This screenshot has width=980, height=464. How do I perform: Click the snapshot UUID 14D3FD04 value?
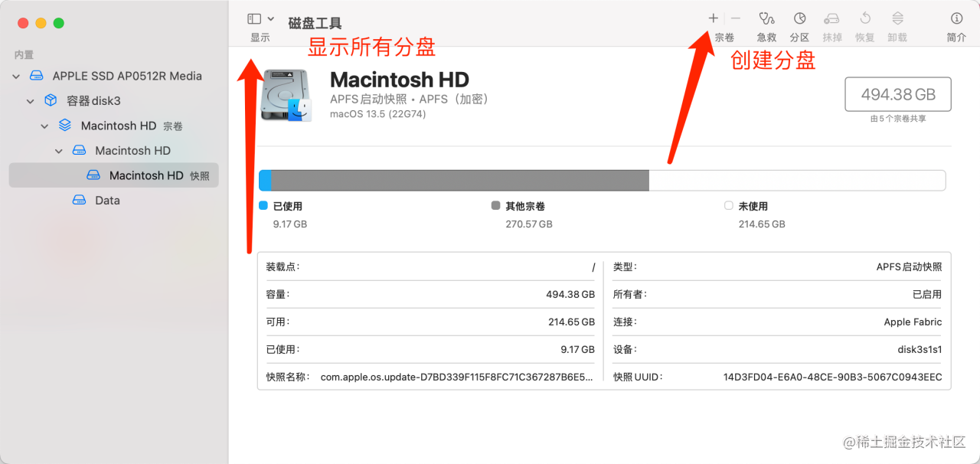coord(832,377)
